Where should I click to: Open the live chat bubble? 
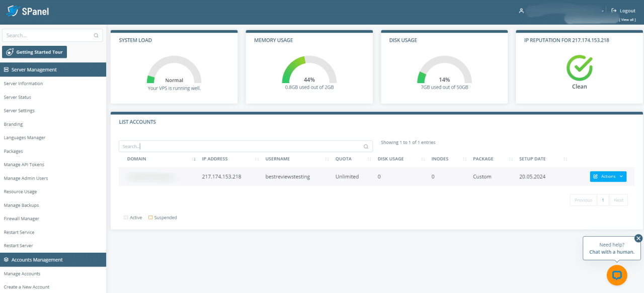(x=617, y=275)
